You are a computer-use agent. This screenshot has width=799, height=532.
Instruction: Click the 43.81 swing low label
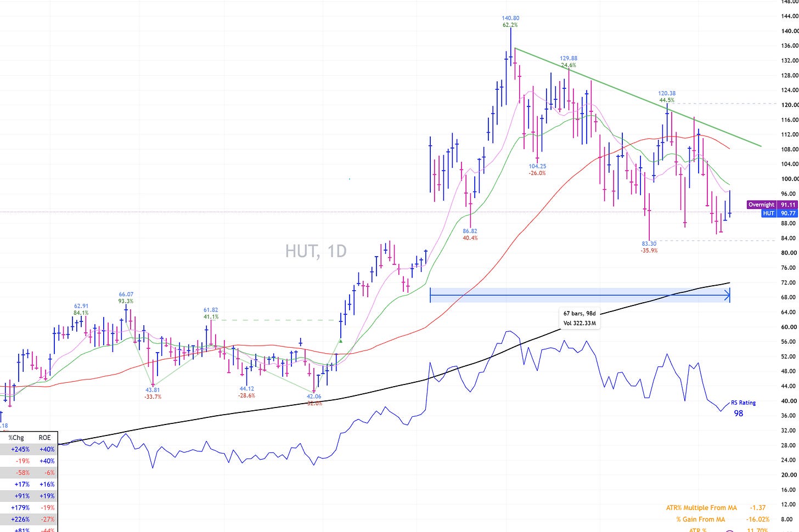coord(153,390)
